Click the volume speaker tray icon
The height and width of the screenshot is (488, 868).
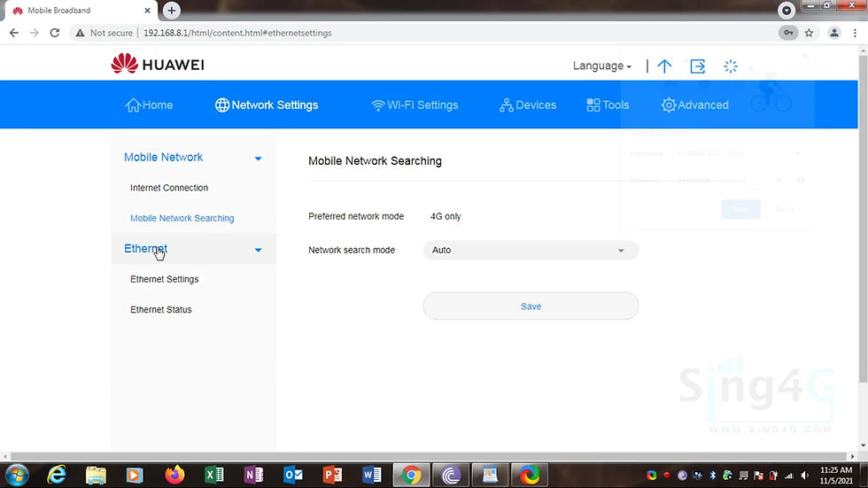coord(804,476)
